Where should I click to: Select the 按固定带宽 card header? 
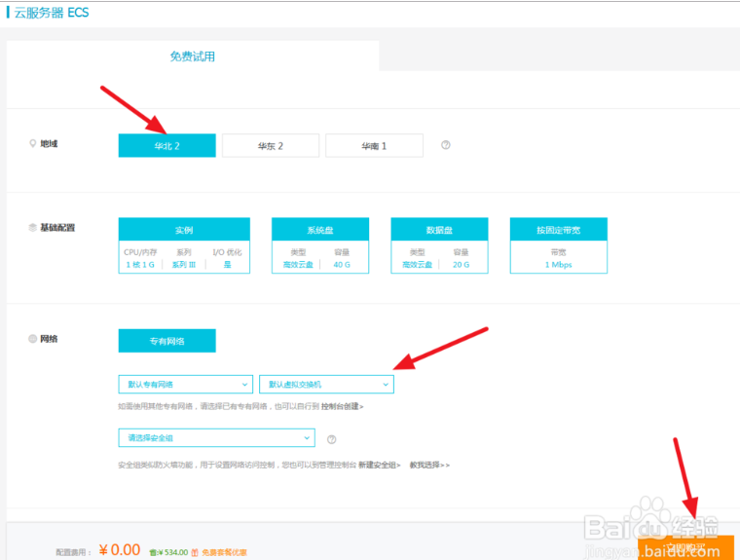point(558,230)
